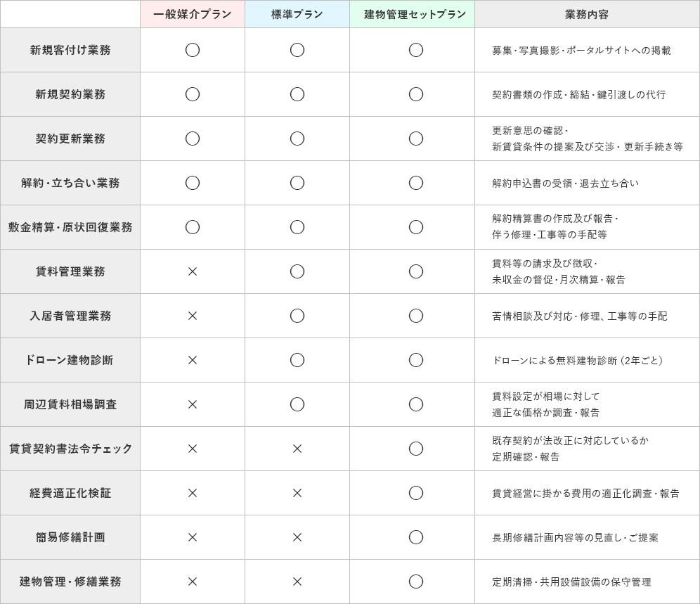Click the circle for 契約更新業務 under 標準プラン
Image resolution: width=700 pixels, height=604 pixels.
pos(297,139)
